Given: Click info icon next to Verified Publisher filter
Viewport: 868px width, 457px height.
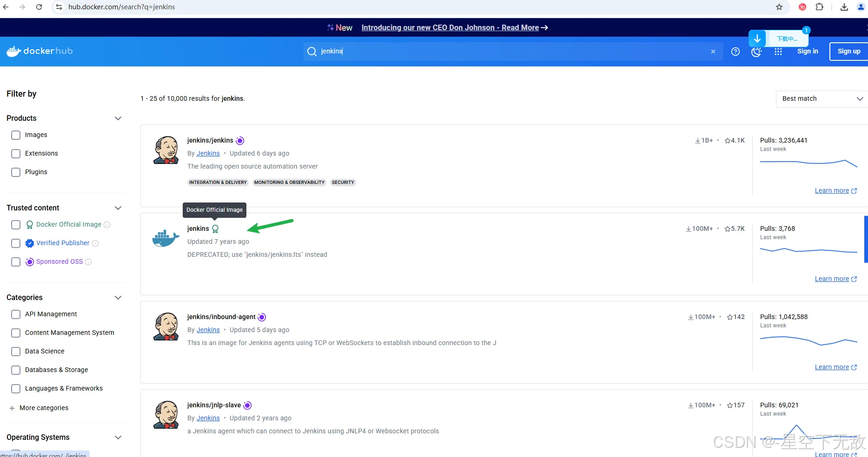Looking at the screenshot, I should 95,243.
